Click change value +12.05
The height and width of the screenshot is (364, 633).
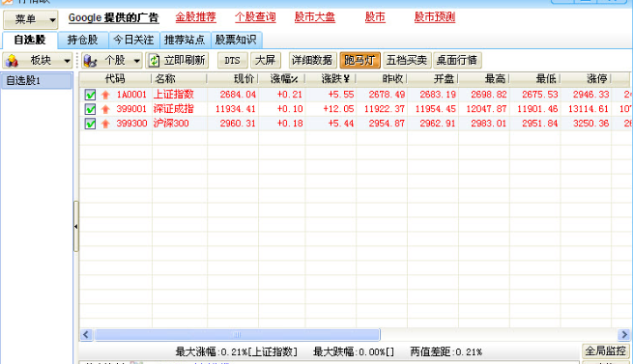point(338,109)
